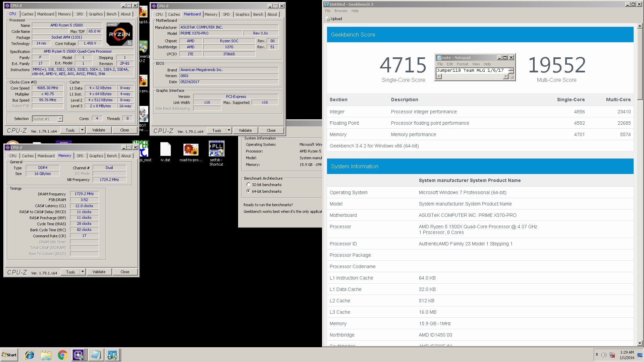Open SPD tab in CPU-Z Mainboard window
The height and width of the screenshot is (362, 644).
click(x=226, y=14)
